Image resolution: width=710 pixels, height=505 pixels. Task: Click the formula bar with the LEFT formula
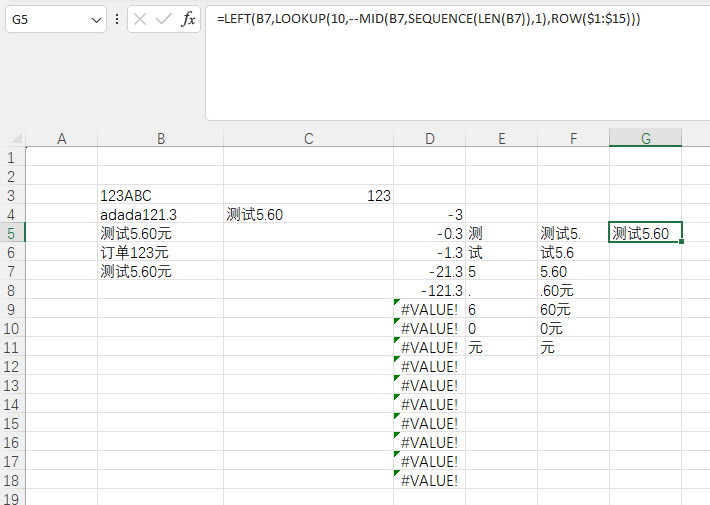pyautogui.click(x=457, y=63)
